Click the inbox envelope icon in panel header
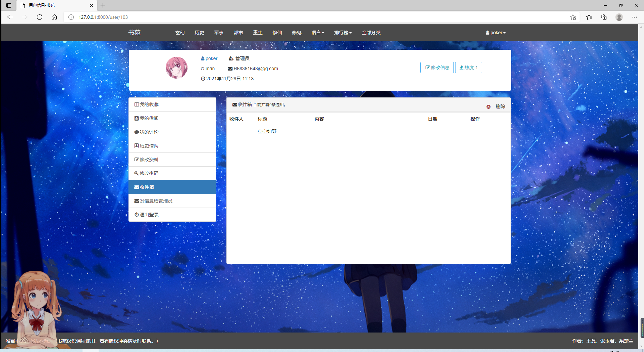Viewport: 644px width, 352px height. pyautogui.click(x=235, y=104)
